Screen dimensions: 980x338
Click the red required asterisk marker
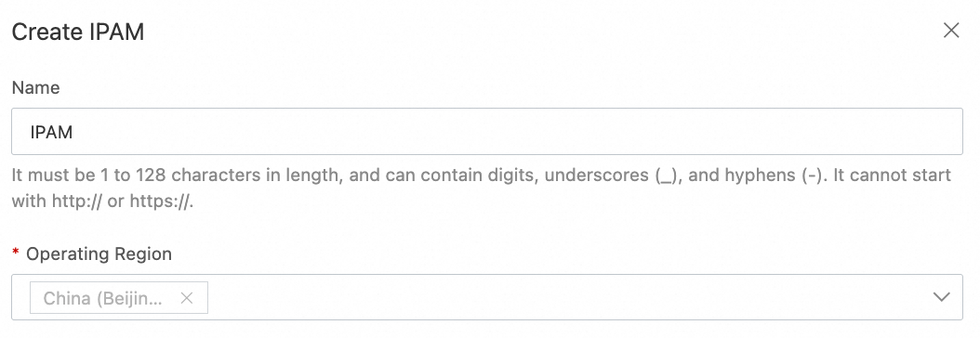[x=16, y=253]
